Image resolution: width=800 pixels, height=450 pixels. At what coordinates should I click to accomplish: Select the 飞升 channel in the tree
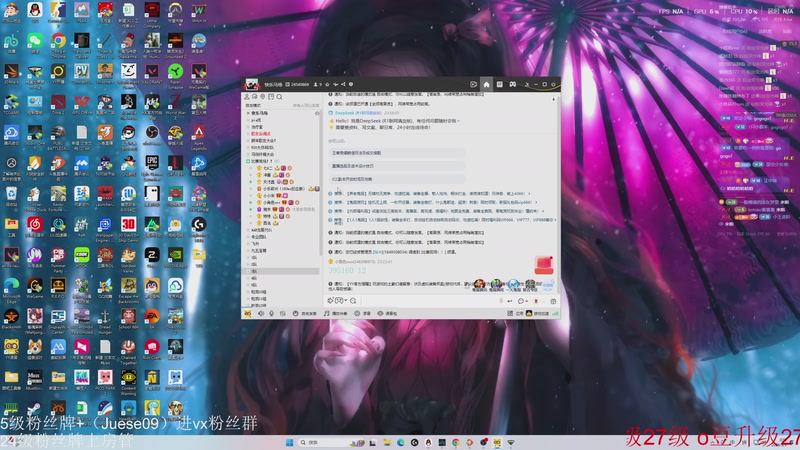pos(255,244)
